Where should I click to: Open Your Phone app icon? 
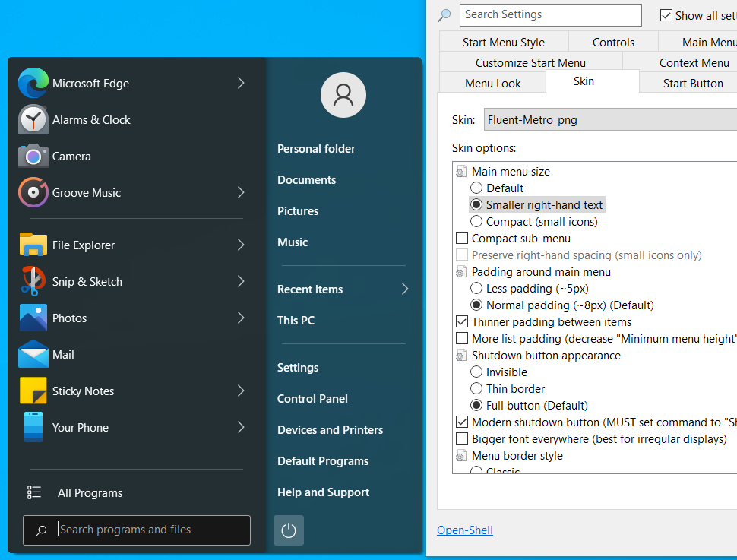click(x=33, y=427)
